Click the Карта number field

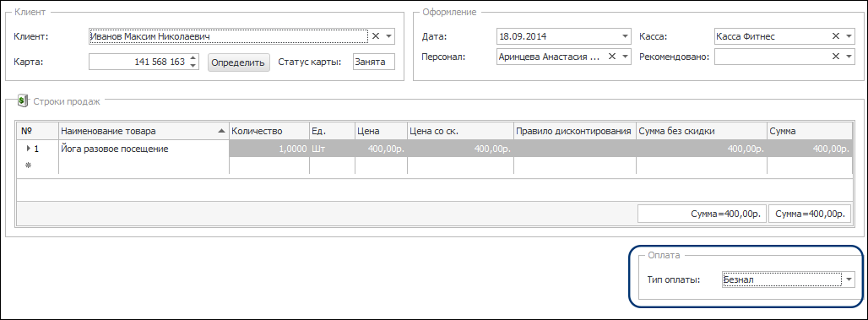[138, 62]
